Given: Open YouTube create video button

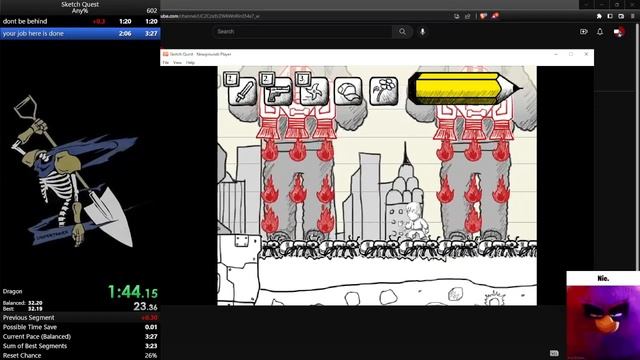Looking at the screenshot, I should click(584, 31).
